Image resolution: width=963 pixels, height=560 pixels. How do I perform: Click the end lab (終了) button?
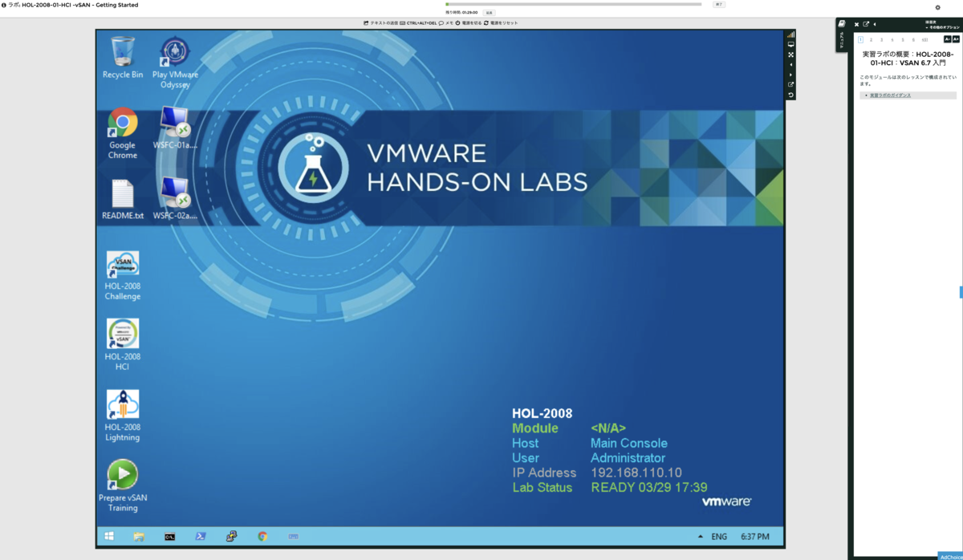pos(718,4)
